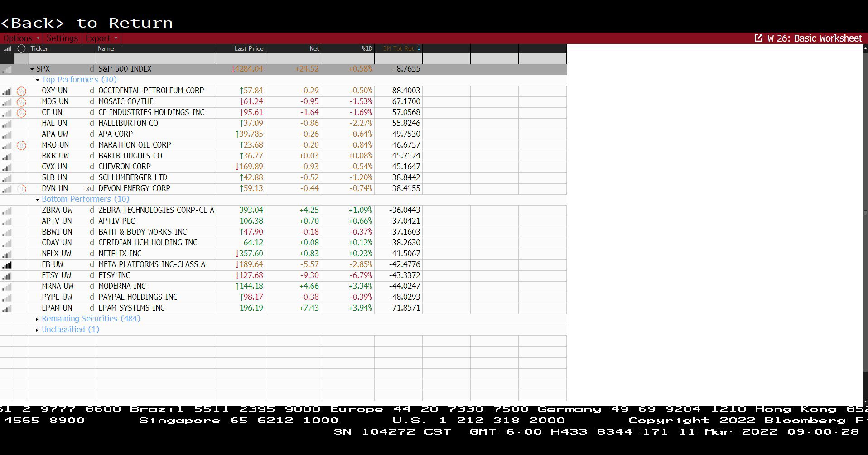This screenshot has height=455, width=868.
Task: Expand the Unclassified (1) group
Action: click(37, 330)
